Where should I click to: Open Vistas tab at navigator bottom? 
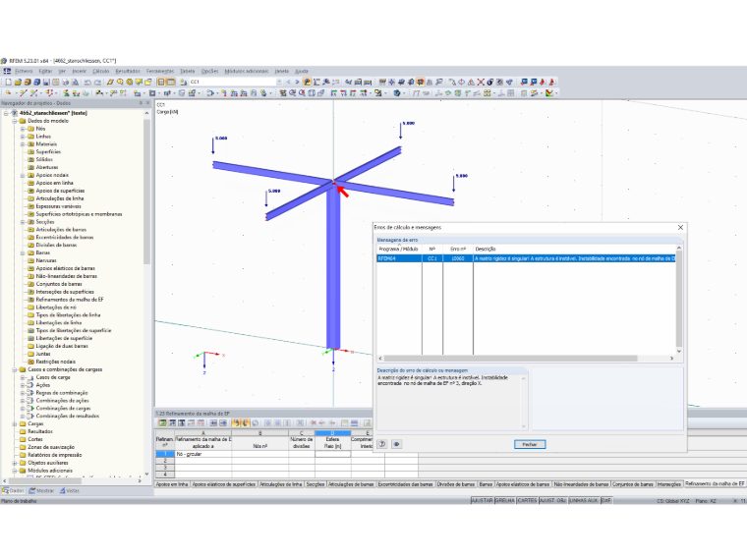click(70, 490)
